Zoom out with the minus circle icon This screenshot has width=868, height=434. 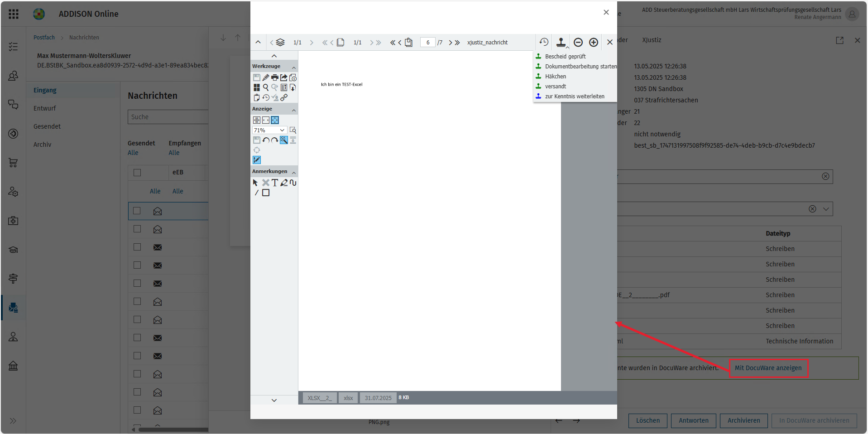click(x=578, y=42)
